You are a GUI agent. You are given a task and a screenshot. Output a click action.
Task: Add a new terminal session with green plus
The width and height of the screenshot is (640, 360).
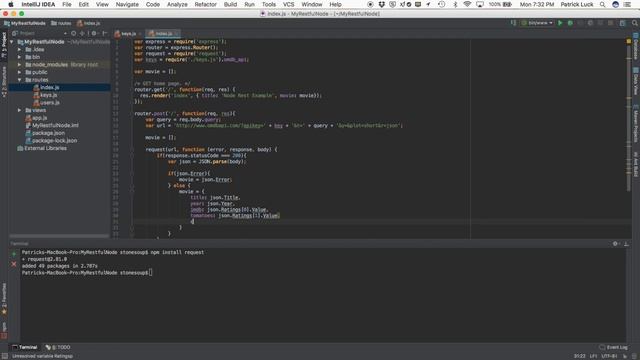click(x=14, y=254)
